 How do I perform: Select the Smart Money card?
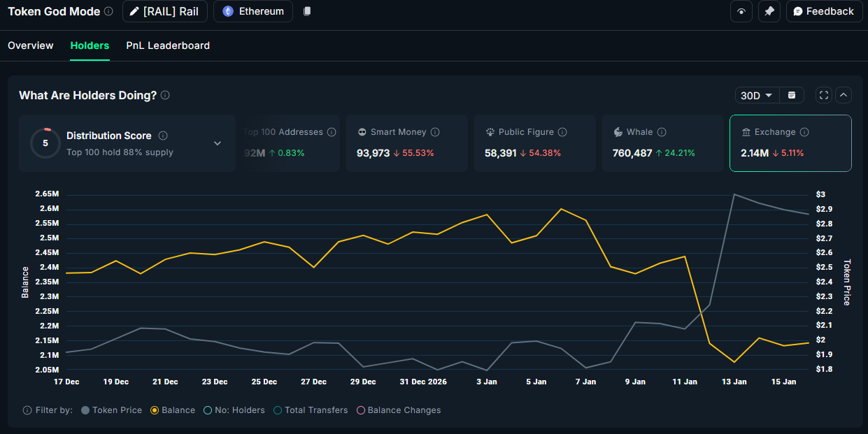point(406,143)
